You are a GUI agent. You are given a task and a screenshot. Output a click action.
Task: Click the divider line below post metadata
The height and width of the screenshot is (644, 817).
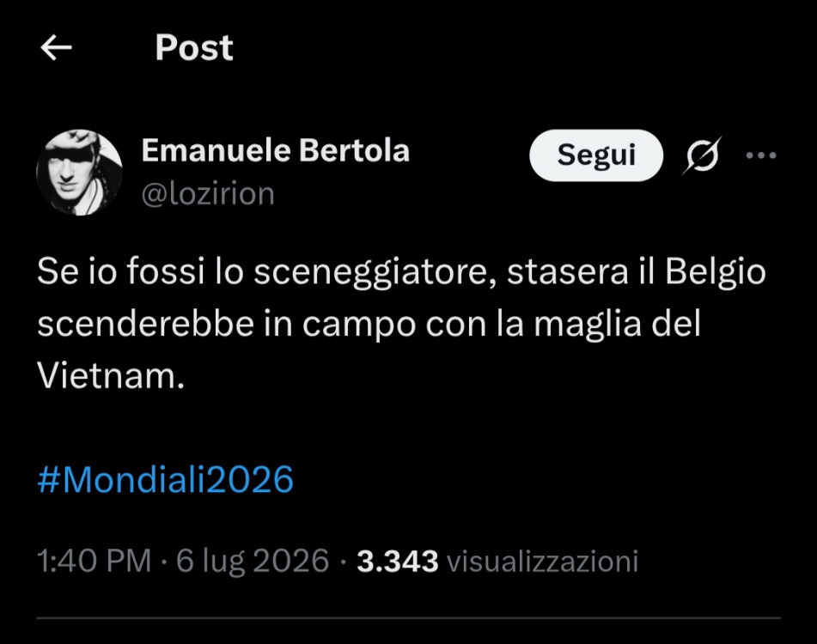[409, 618]
